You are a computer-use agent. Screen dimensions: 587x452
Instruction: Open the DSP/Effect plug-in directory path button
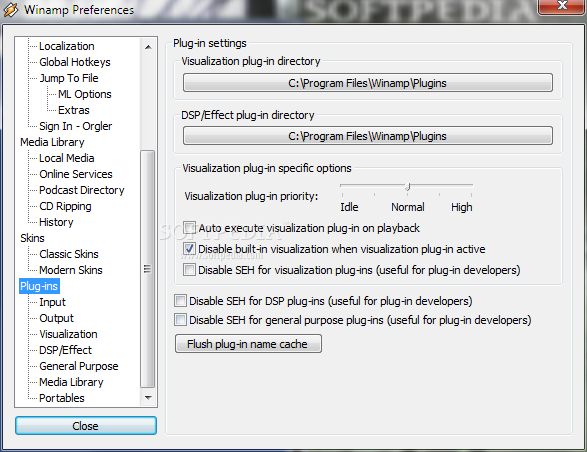click(368, 136)
